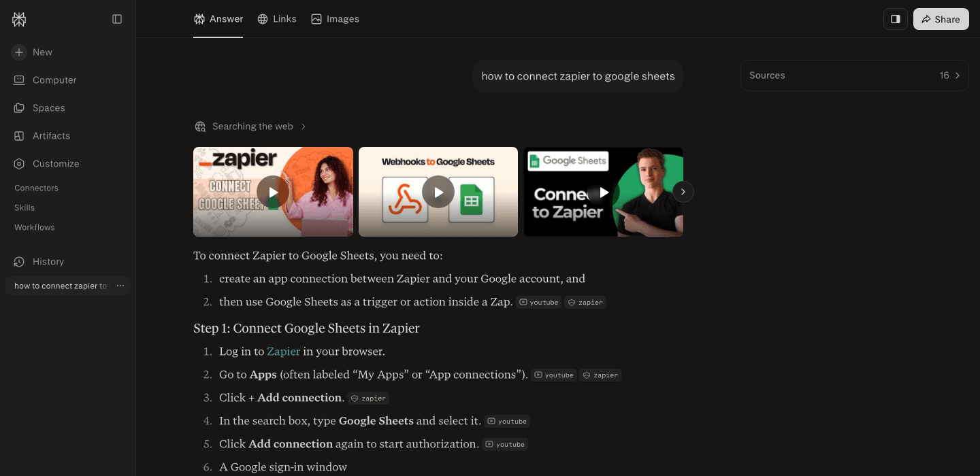Open the Connectors page
This screenshot has height=476, width=980.
click(x=37, y=188)
